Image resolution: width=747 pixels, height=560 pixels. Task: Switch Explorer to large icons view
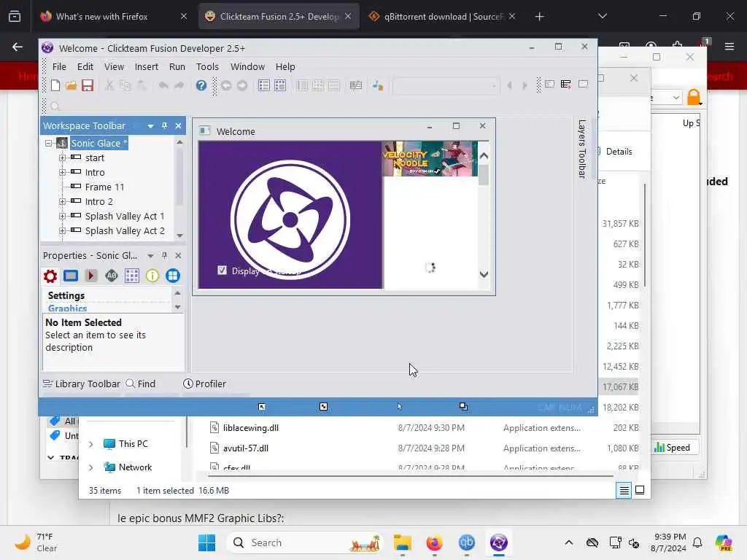[x=640, y=490]
